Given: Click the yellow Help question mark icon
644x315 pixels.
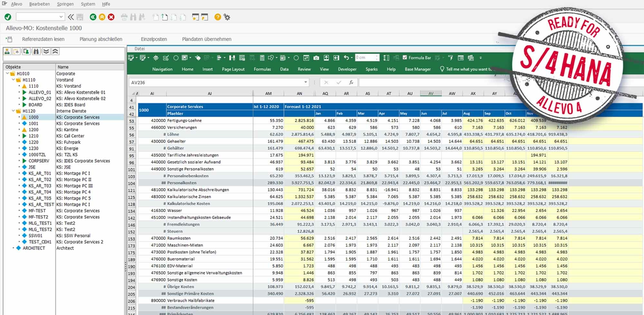Looking at the screenshot, I should (x=218, y=17).
